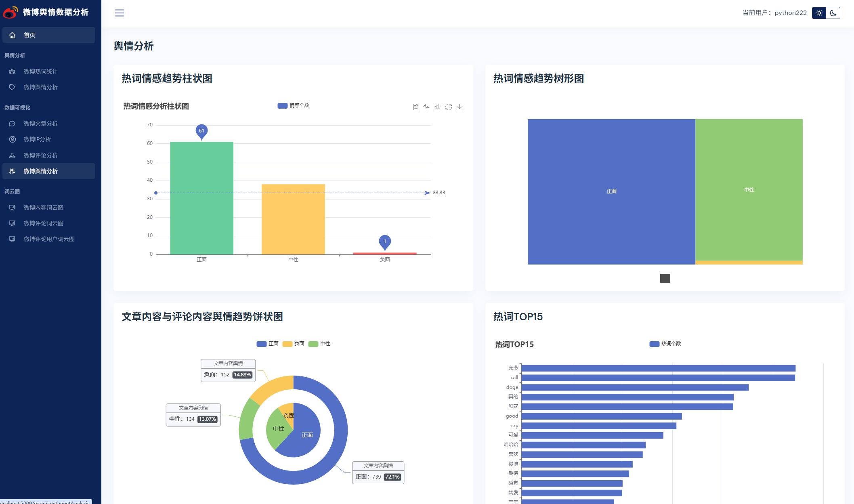Screen dimensions: 854x504
Task: Toggle 情感个数 legend on bar chart
Action: [x=294, y=105]
